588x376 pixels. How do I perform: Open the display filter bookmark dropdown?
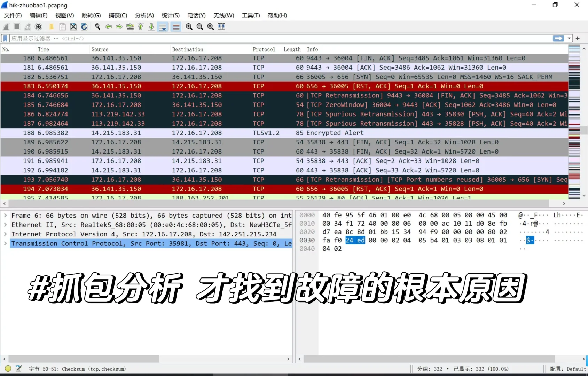(5, 38)
